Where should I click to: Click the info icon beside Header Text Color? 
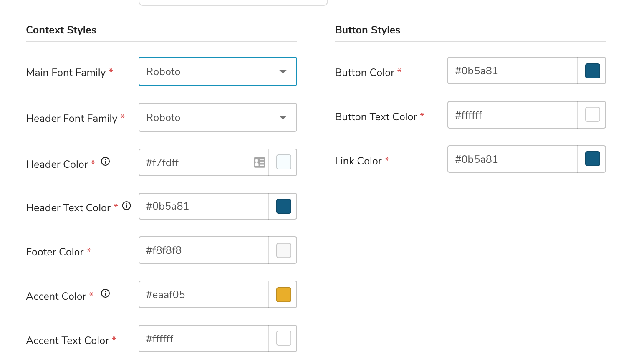[x=126, y=205]
